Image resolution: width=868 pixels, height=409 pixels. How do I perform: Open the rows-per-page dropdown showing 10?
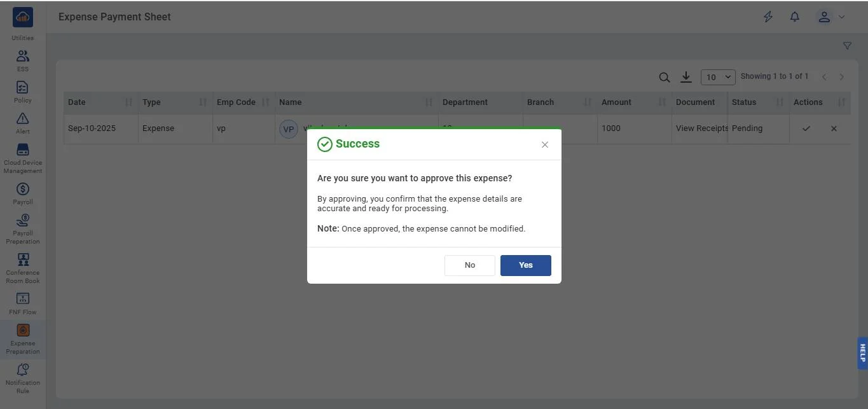coord(717,77)
